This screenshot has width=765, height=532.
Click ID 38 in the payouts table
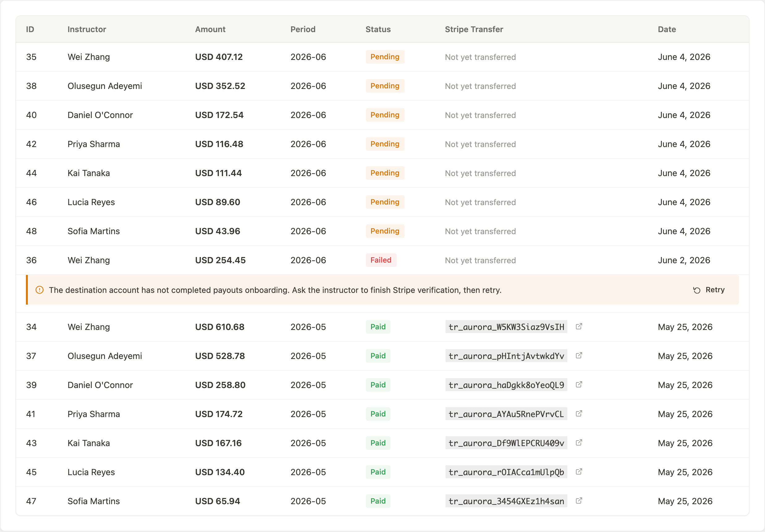coord(31,86)
